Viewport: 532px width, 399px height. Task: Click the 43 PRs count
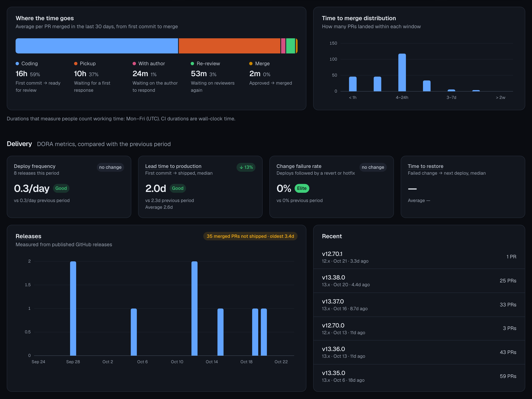(508, 352)
